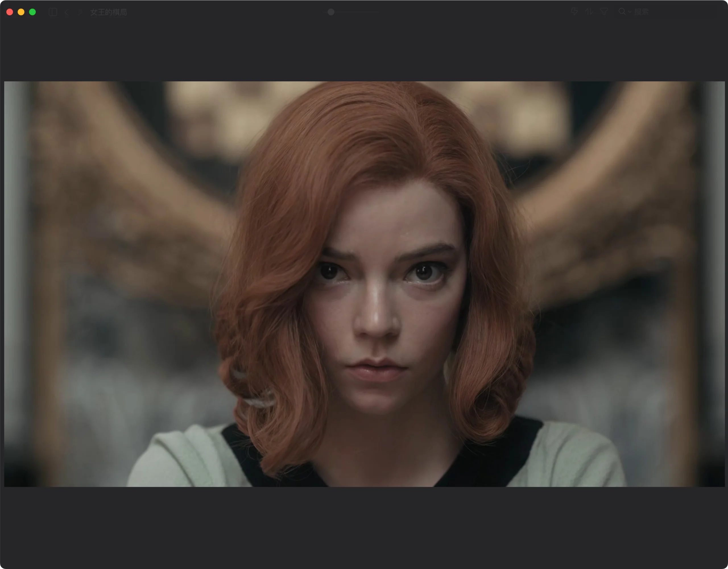Adjust the thumbnail size slider knob
Image resolution: width=728 pixels, height=569 pixels.
[x=331, y=12]
